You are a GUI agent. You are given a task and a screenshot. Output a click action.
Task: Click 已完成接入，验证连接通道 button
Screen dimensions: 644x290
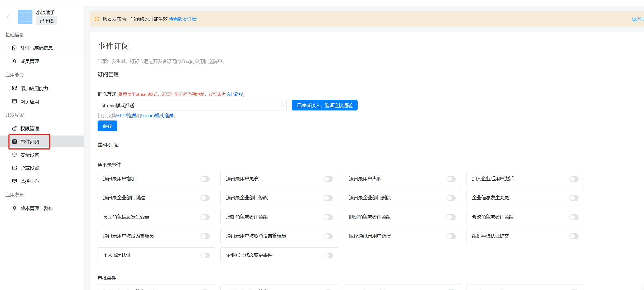[324, 105]
